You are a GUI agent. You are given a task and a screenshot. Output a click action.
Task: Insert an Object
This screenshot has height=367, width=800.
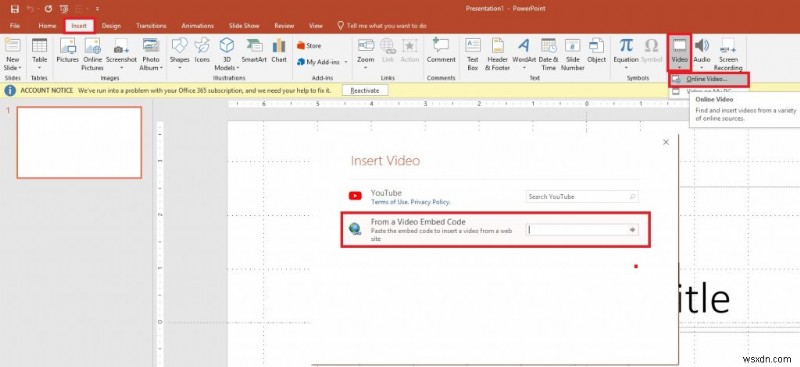[x=596, y=51]
